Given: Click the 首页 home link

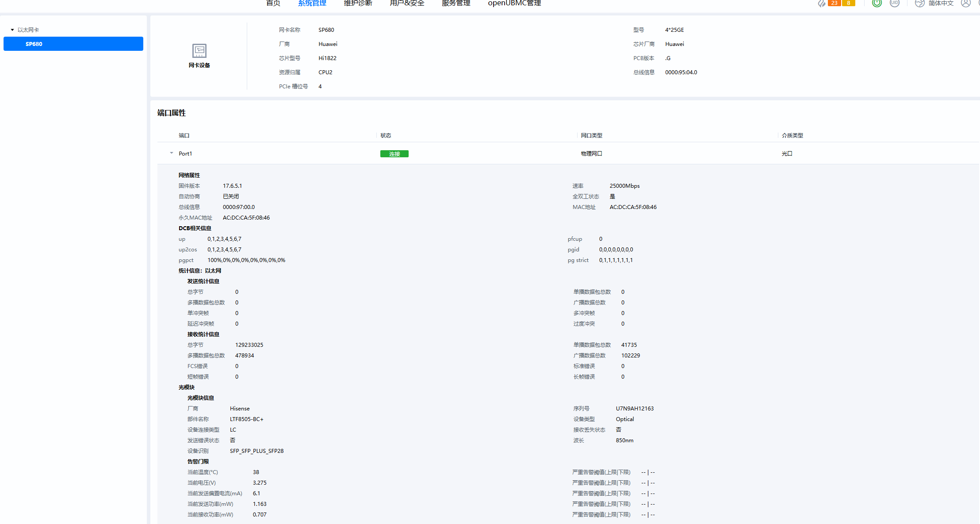Looking at the screenshot, I should pos(273,3).
